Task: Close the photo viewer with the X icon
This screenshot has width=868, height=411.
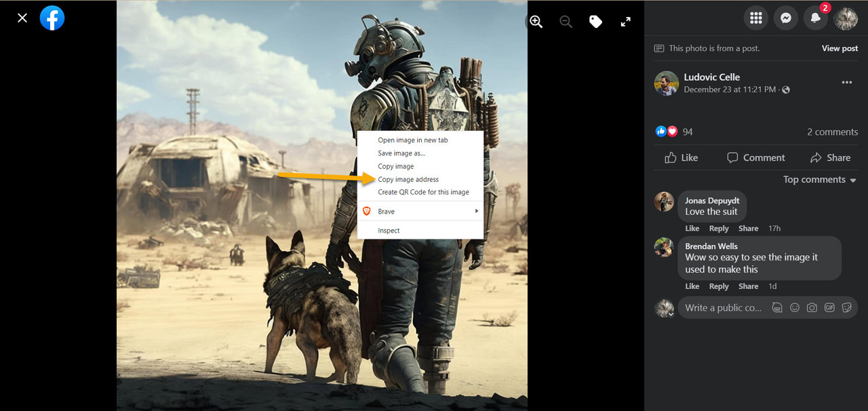Action: [22, 18]
